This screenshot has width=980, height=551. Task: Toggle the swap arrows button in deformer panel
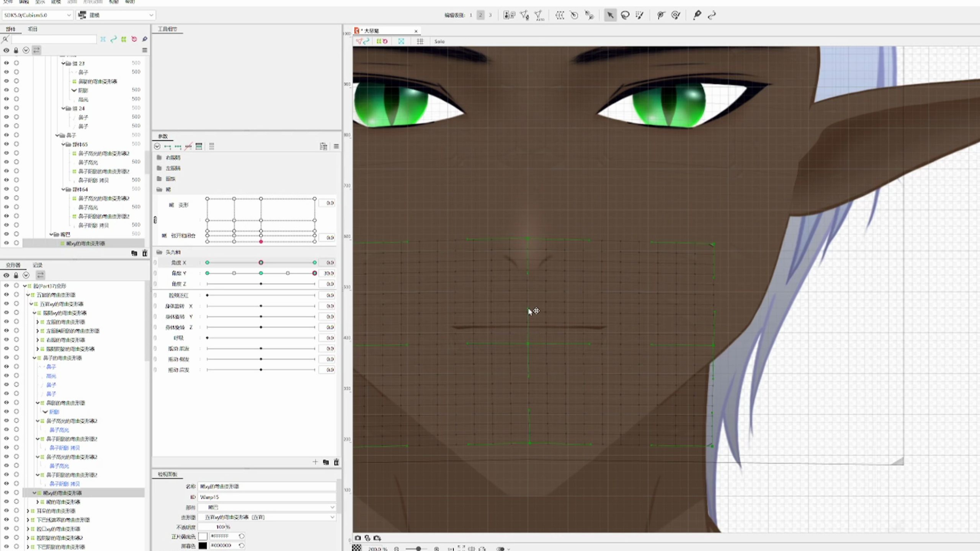coord(41,275)
